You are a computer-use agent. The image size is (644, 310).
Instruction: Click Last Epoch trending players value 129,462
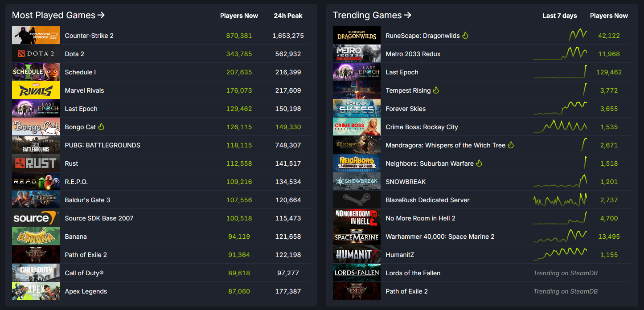coord(609,72)
